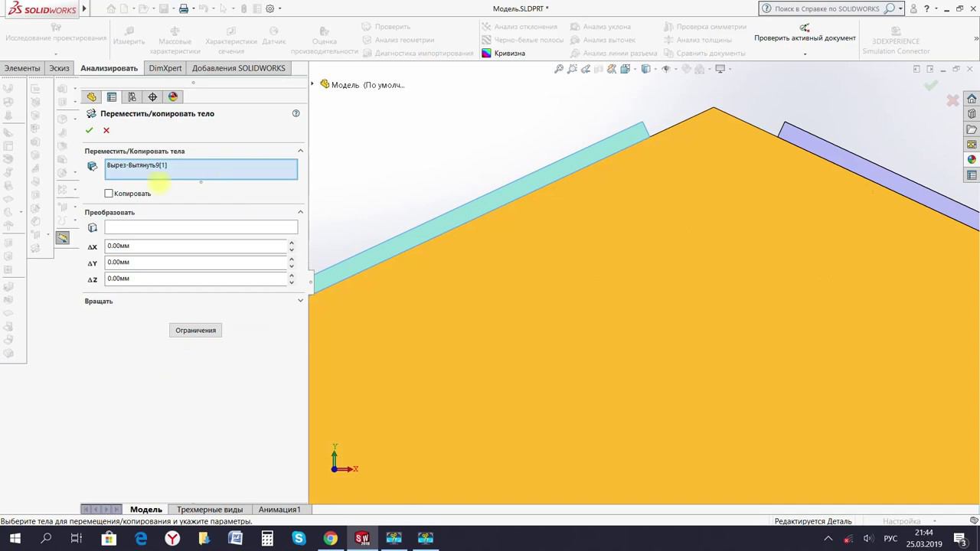Open File Explorer task pane icon
Viewport: 980px width, 551px height.
pos(972,129)
